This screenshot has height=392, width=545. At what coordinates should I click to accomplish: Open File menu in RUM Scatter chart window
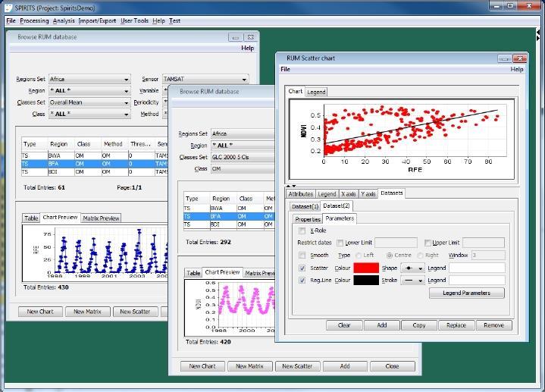tap(285, 69)
